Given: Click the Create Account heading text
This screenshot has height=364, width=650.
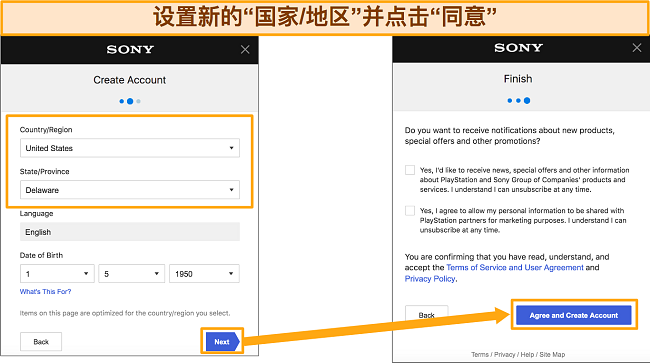Looking at the screenshot, I should tap(129, 80).
